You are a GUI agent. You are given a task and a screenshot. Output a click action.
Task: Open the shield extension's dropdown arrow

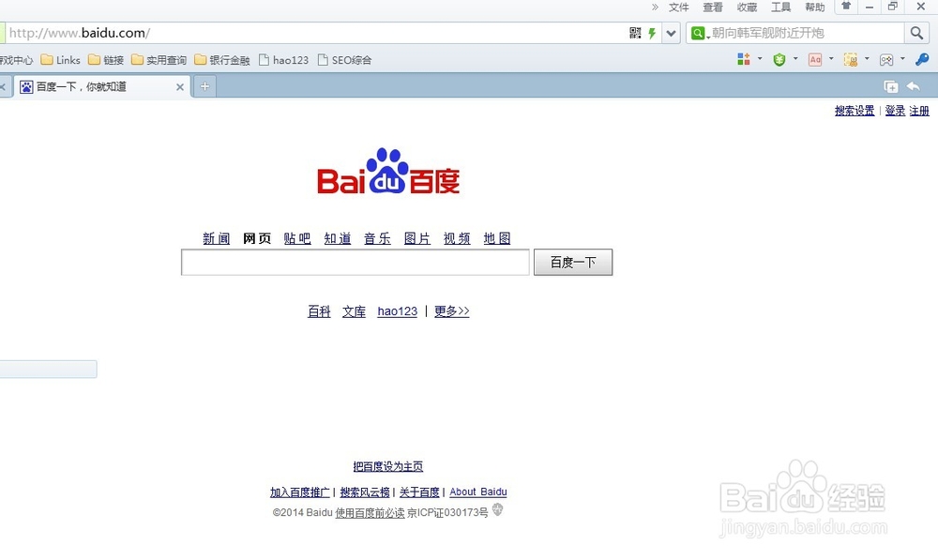coord(794,58)
